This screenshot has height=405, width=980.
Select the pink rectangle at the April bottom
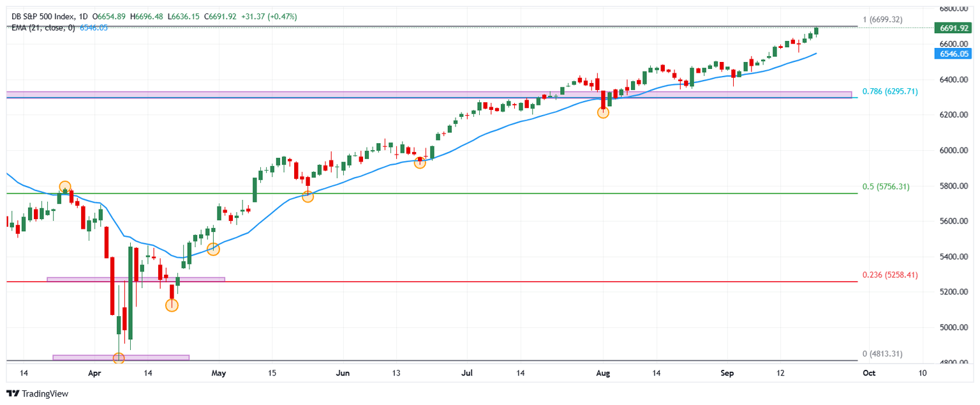click(x=121, y=357)
